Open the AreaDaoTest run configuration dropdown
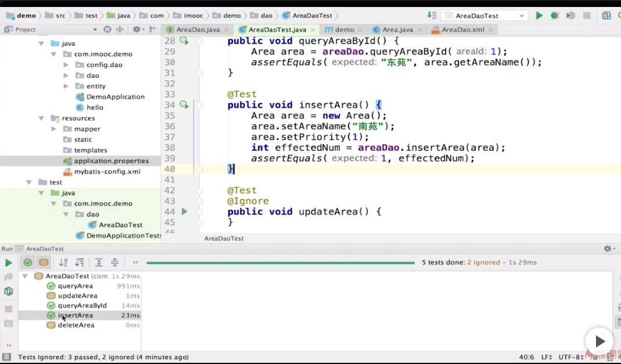The height and width of the screenshot is (364, 621). (522, 16)
